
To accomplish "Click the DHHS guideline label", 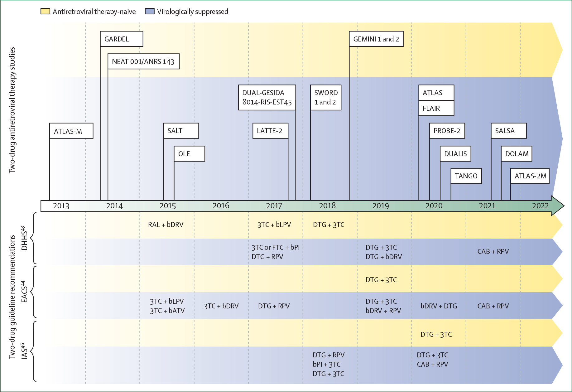I will [24, 238].
